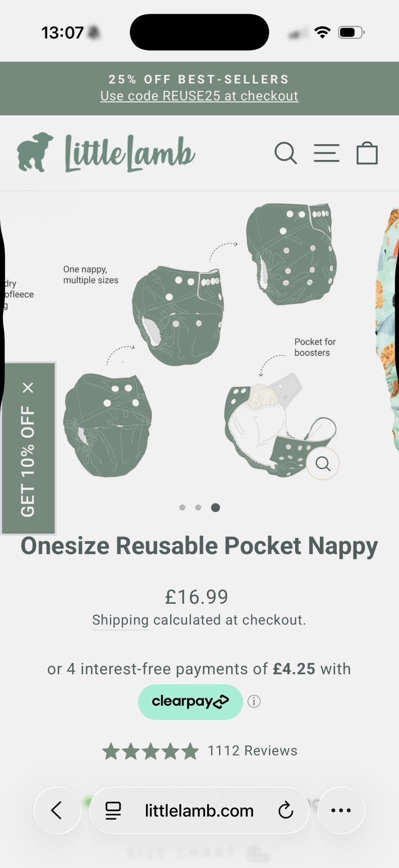Open the site search magnifier icon
The image size is (399, 868).
tap(286, 153)
